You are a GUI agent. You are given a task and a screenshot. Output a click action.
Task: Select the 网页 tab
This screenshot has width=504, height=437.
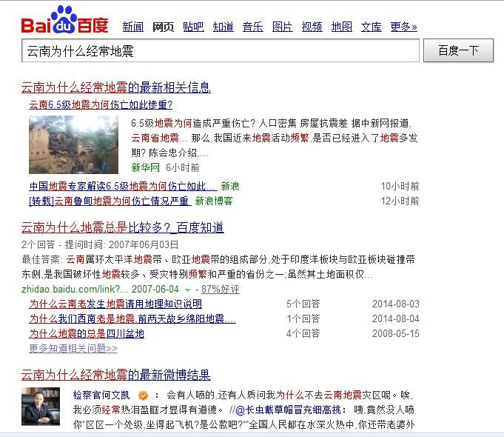[x=163, y=27]
